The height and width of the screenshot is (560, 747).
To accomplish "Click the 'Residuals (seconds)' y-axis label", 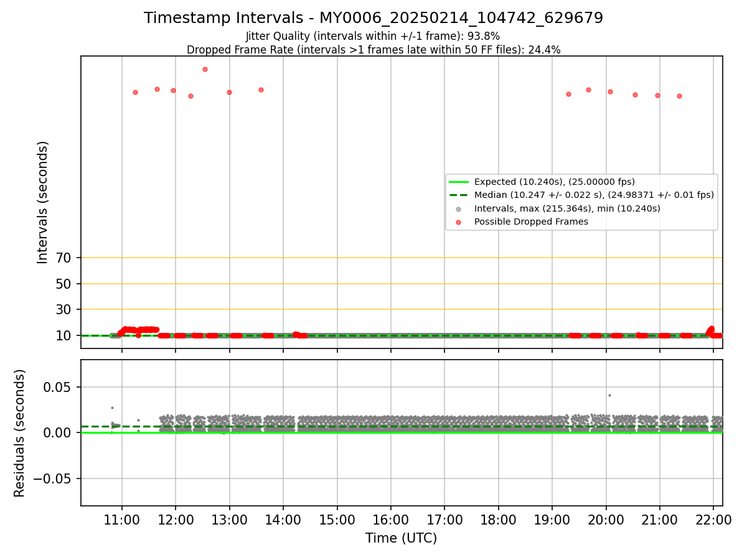I will coord(20,433).
